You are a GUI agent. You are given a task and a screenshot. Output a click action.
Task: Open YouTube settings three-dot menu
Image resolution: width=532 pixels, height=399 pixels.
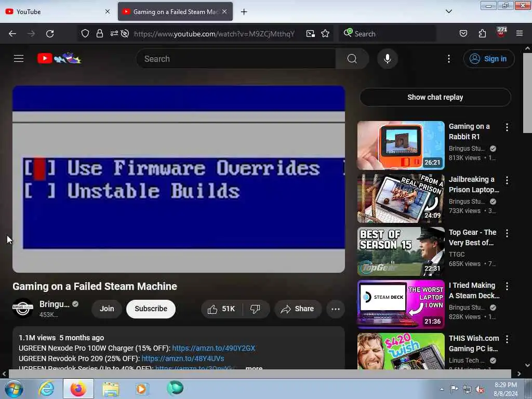pos(448,59)
